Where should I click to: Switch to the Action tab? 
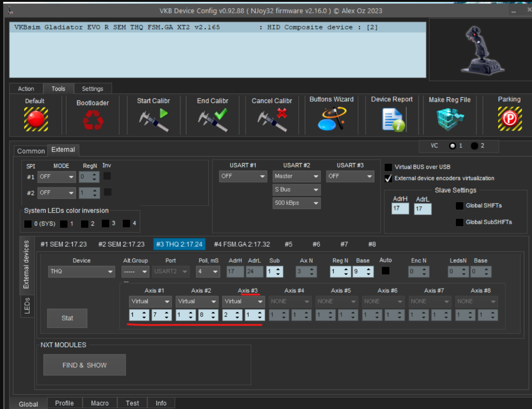26,89
